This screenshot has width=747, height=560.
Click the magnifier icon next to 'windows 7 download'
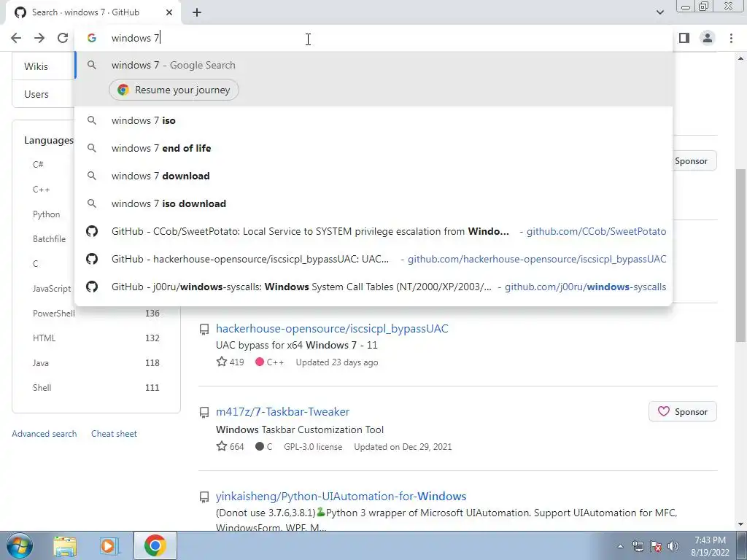click(x=92, y=176)
